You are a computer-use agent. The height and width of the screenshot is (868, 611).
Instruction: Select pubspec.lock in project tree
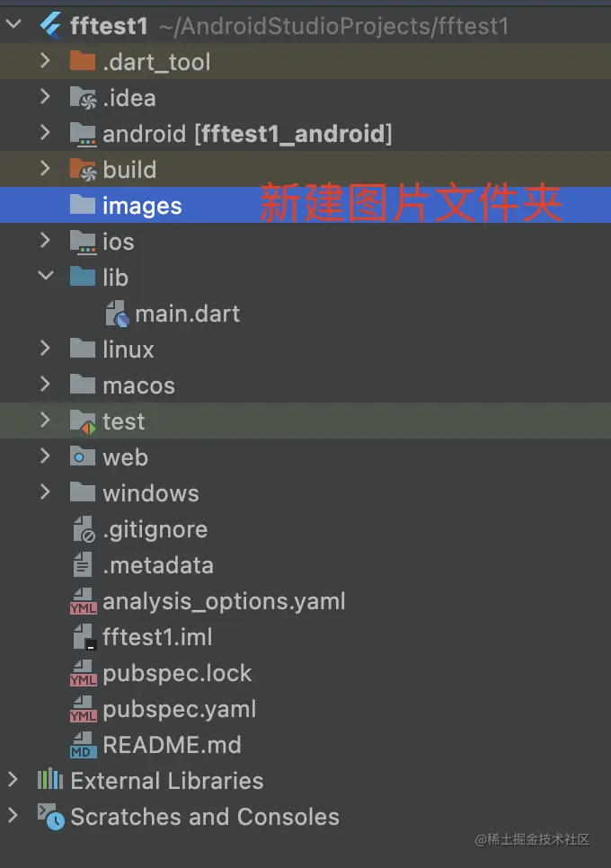click(x=177, y=673)
